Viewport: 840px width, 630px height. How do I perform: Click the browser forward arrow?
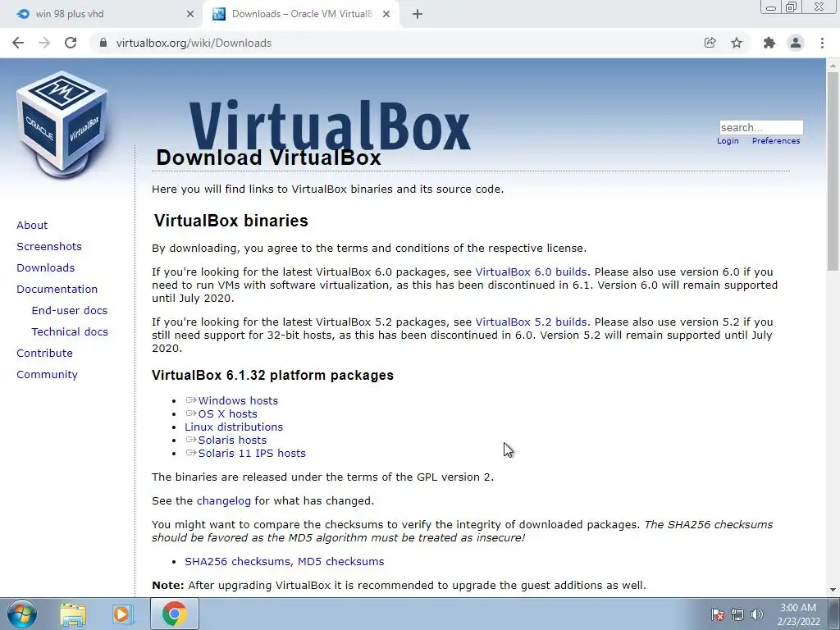(x=44, y=43)
